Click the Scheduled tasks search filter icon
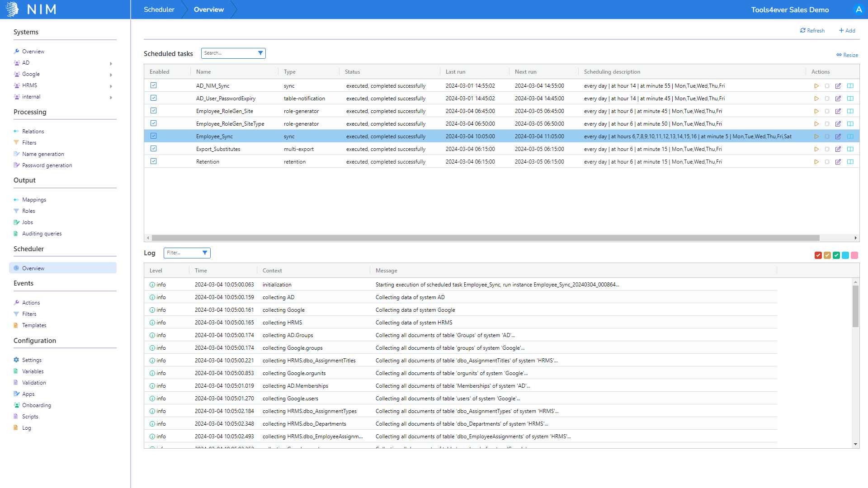This screenshot has width=868, height=488. point(260,53)
